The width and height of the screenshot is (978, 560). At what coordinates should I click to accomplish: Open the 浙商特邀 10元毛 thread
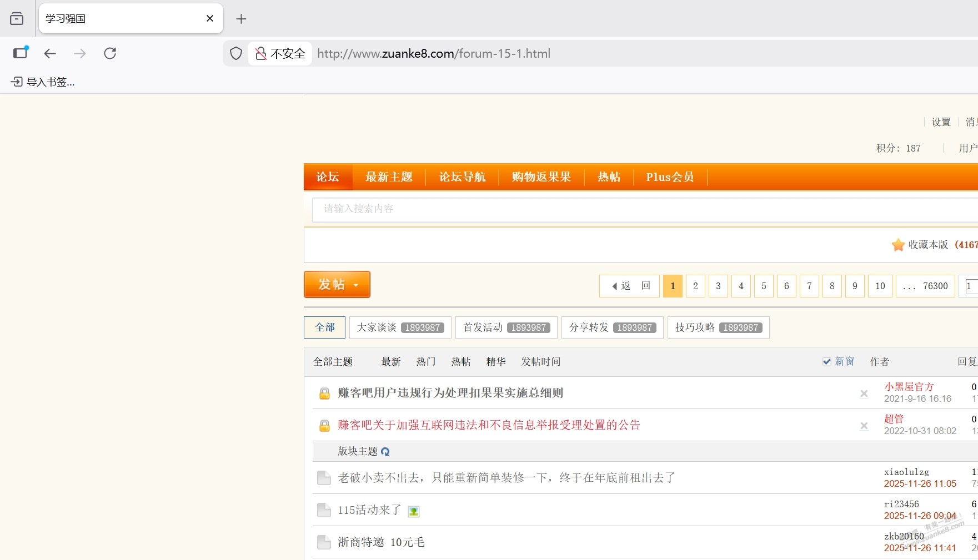point(381,542)
